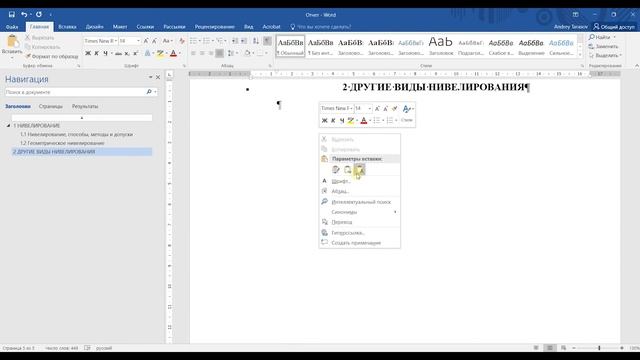Align text left in ribbon paragraph group
This screenshot has height=360, width=640.
point(193,53)
